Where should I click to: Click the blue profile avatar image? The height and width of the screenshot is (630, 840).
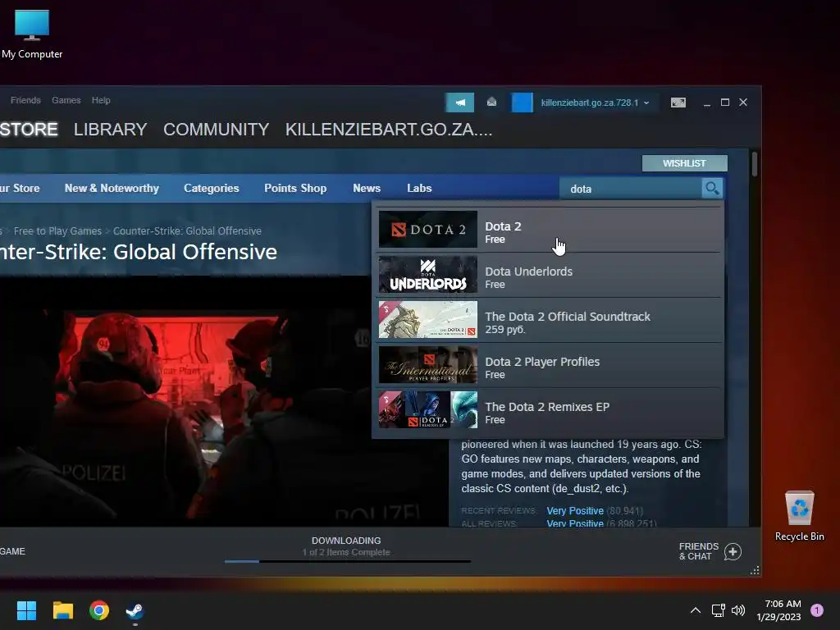tap(522, 103)
